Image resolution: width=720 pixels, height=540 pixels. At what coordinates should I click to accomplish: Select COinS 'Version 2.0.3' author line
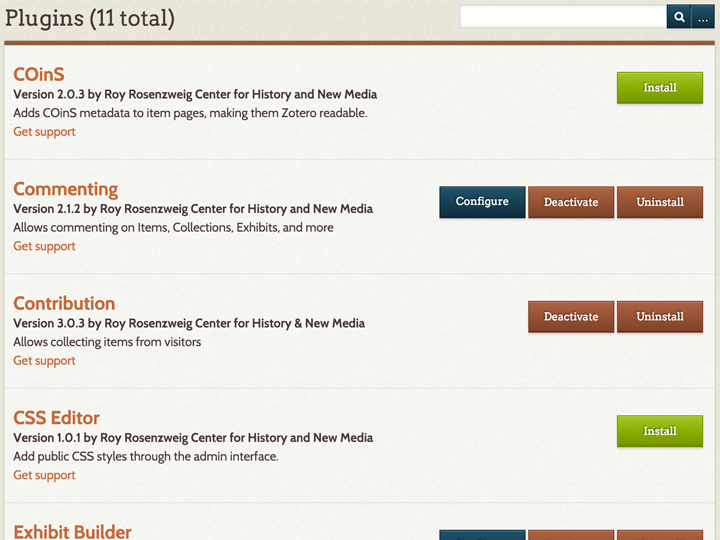[x=195, y=94]
